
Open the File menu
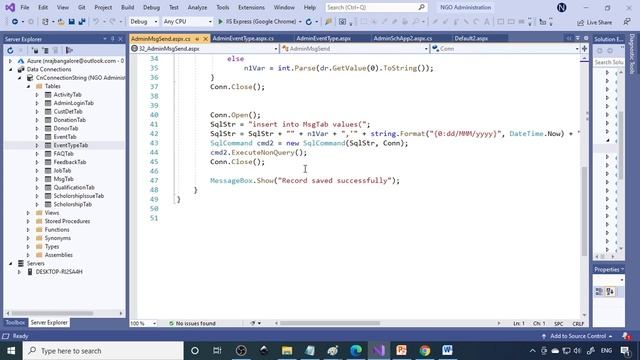(24, 7)
